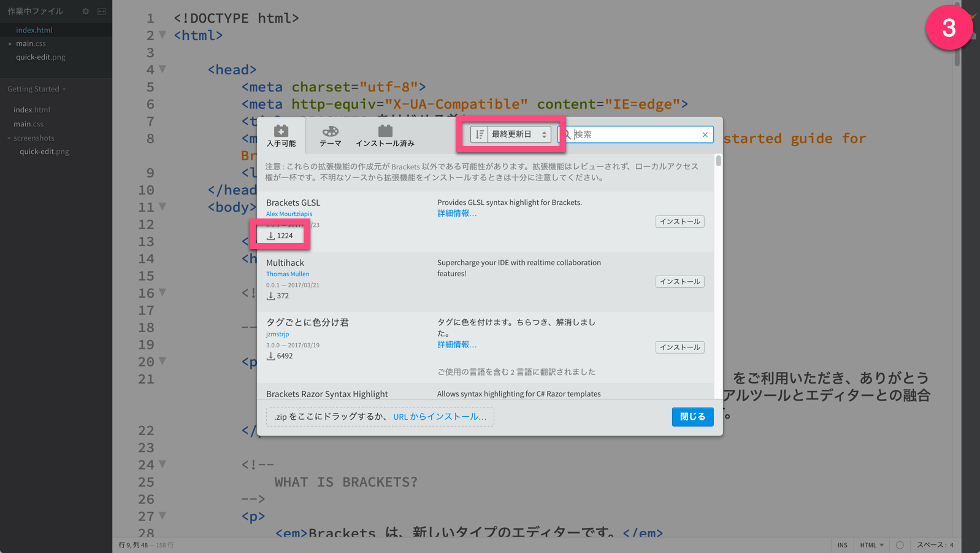Fold the html tag at line 2
This screenshot has height=553, width=980.
(x=163, y=35)
